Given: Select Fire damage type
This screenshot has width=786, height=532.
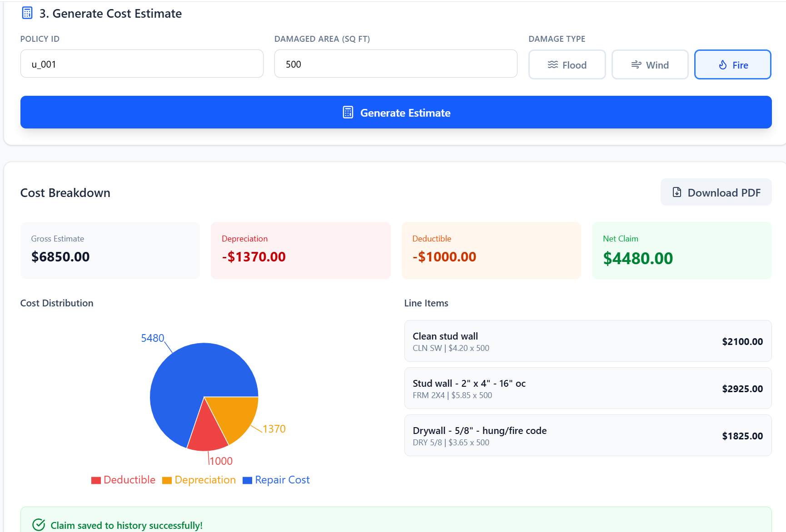Looking at the screenshot, I should point(733,64).
